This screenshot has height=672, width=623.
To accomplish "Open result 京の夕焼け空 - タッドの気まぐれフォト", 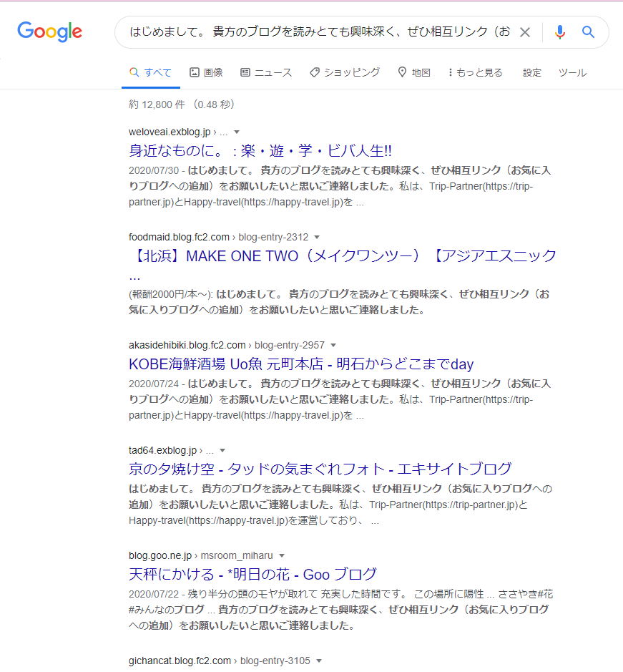I will click(320, 469).
